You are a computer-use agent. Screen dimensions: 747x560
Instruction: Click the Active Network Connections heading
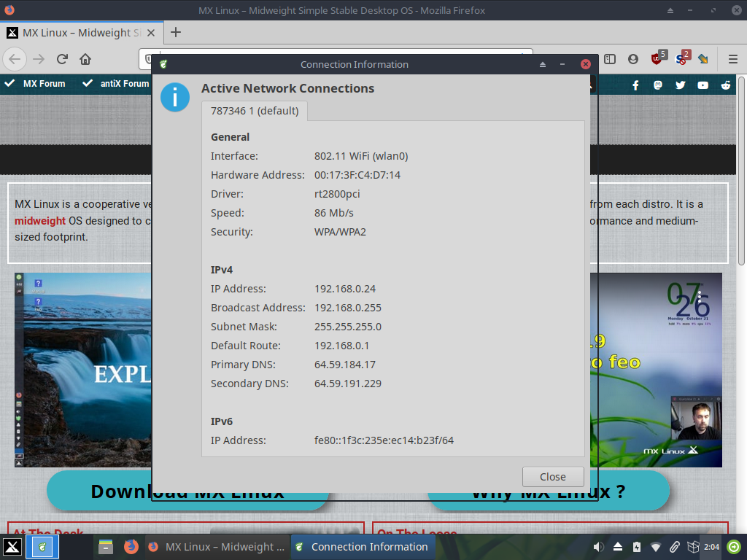click(287, 88)
